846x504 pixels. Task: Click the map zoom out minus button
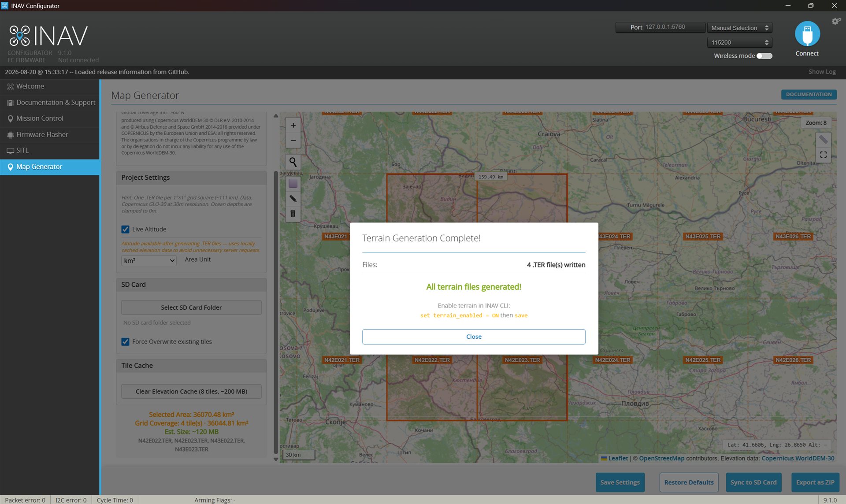tap(293, 141)
